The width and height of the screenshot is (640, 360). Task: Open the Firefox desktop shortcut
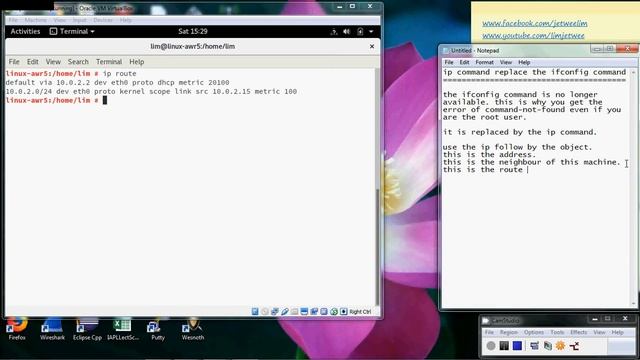(17, 329)
